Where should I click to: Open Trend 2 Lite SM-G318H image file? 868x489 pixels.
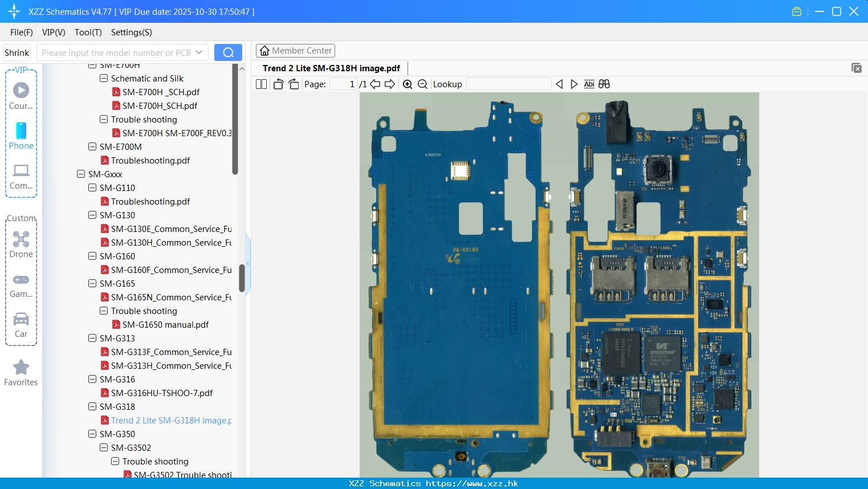coord(166,420)
